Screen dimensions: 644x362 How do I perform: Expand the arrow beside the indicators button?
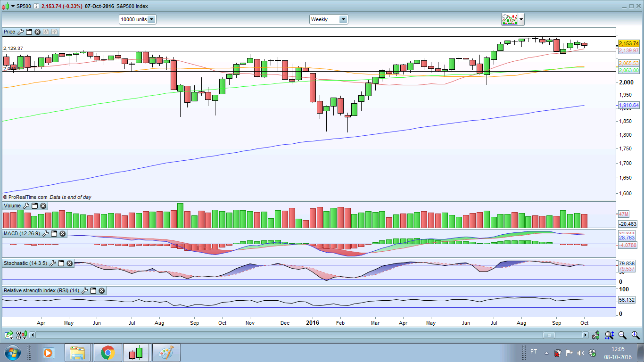[520, 19]
